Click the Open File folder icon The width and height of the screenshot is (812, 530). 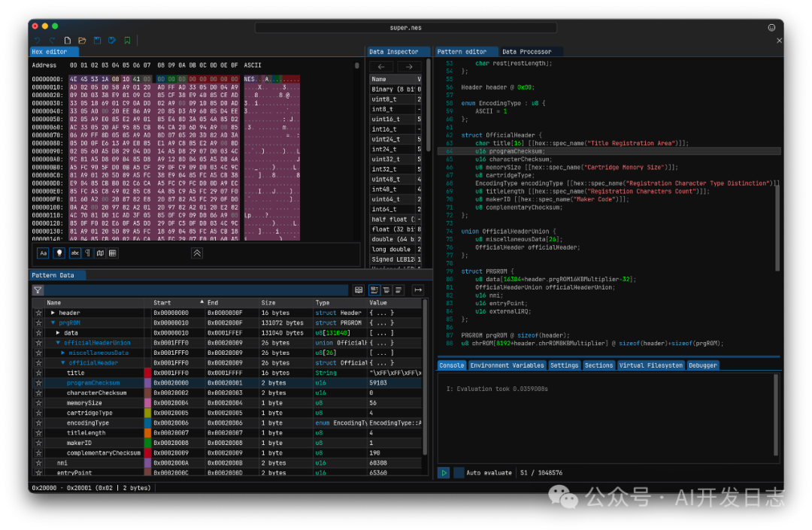point(82,40)
